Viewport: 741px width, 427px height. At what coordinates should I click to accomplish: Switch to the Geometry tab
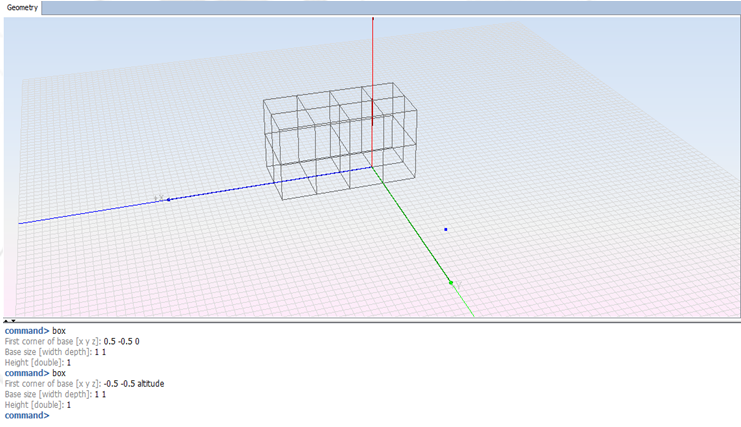22,8
